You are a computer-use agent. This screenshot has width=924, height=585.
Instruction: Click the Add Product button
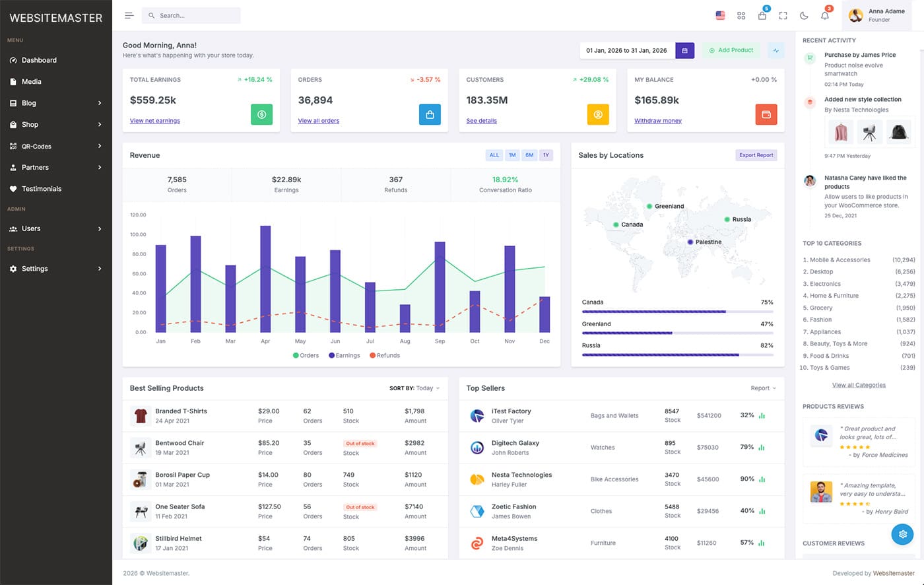pos(731,50)
